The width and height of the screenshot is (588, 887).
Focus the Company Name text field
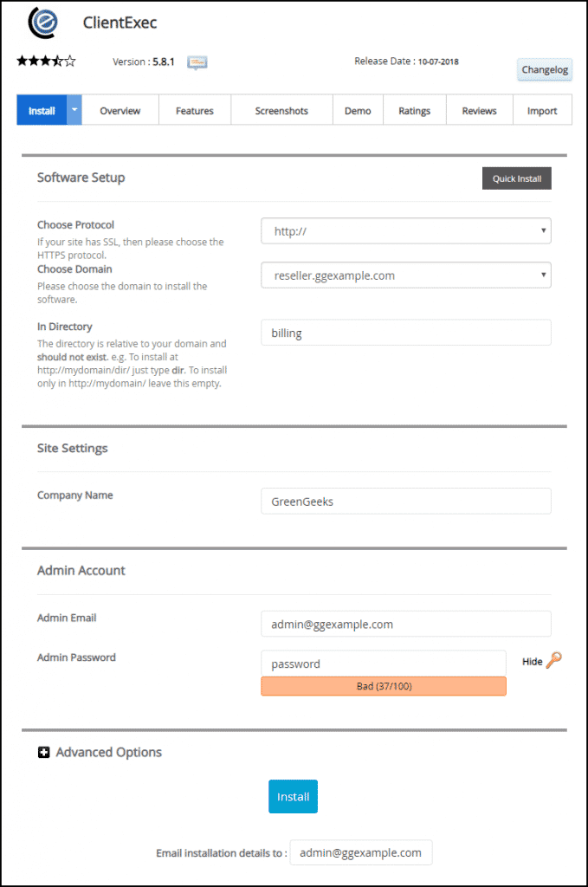point(405,501)
